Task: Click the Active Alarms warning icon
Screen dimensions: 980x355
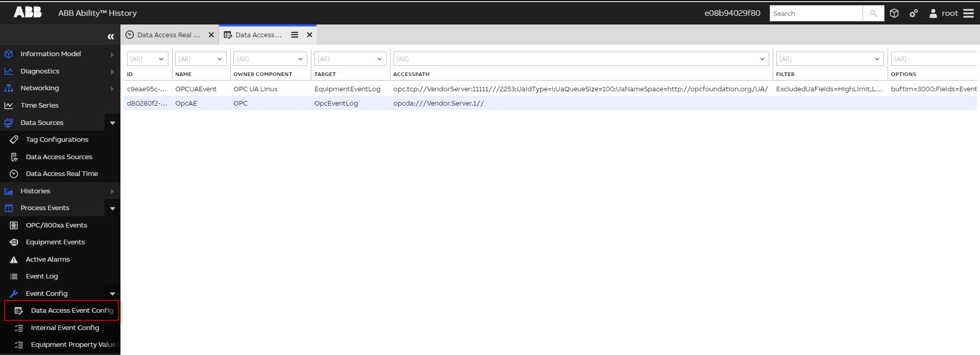Action: (x=14, y=260)
